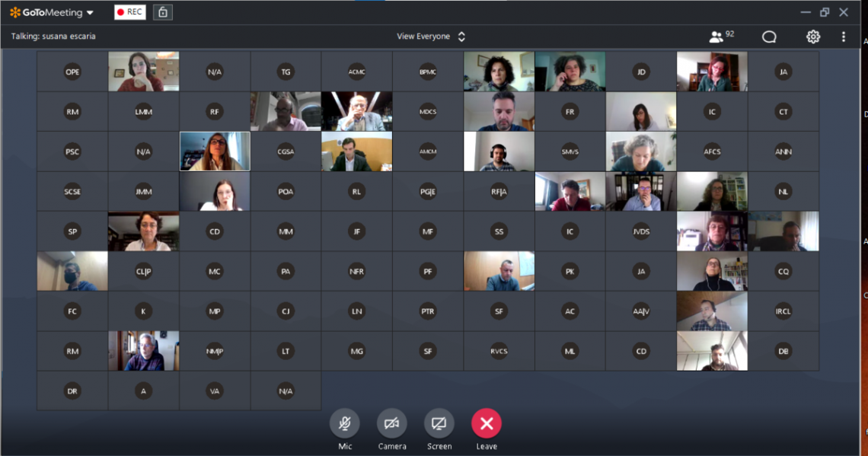
Task: Click the REC recording indicator
Action: pos(129,12)
